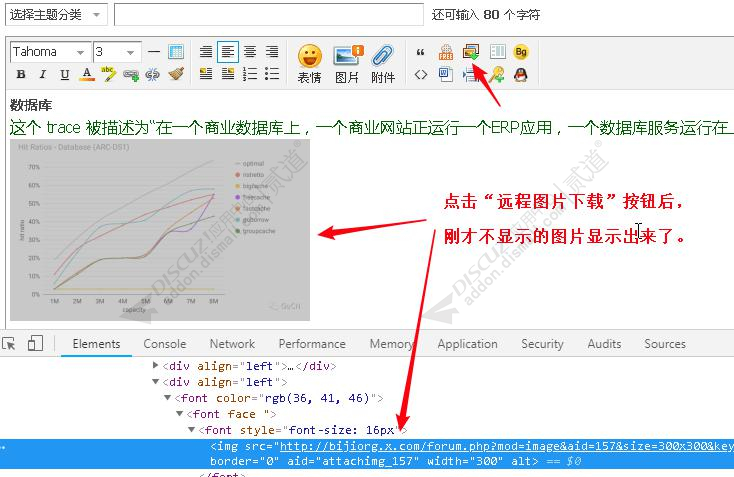Select the chart image in the editor
This screenshot has width=734, height=477.
[x=160, y=230]
